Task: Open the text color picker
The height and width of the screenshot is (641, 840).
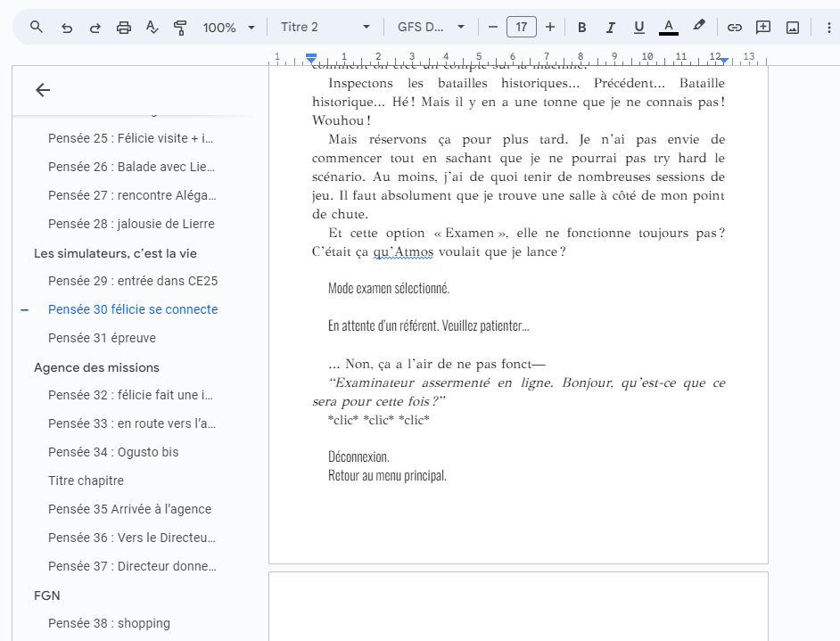Action: click(x=668, y=28)
